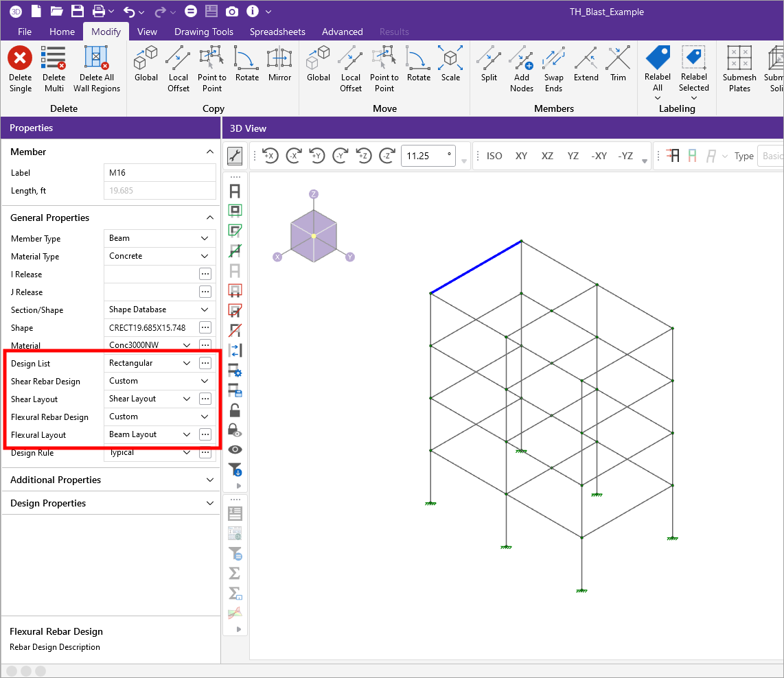The image size is (784, 678).
Task: Toggle the wrench icon in 3D View
Action: (235, 156)
